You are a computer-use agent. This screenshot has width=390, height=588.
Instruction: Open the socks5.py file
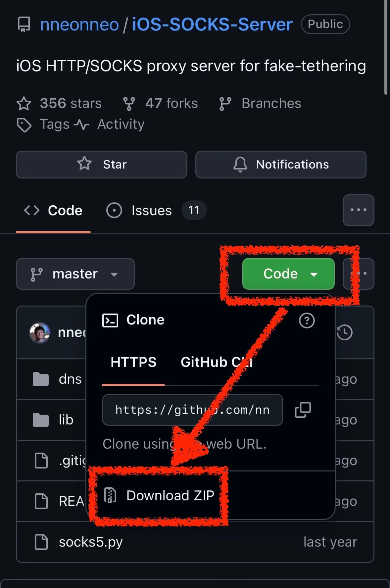[91, 542]
